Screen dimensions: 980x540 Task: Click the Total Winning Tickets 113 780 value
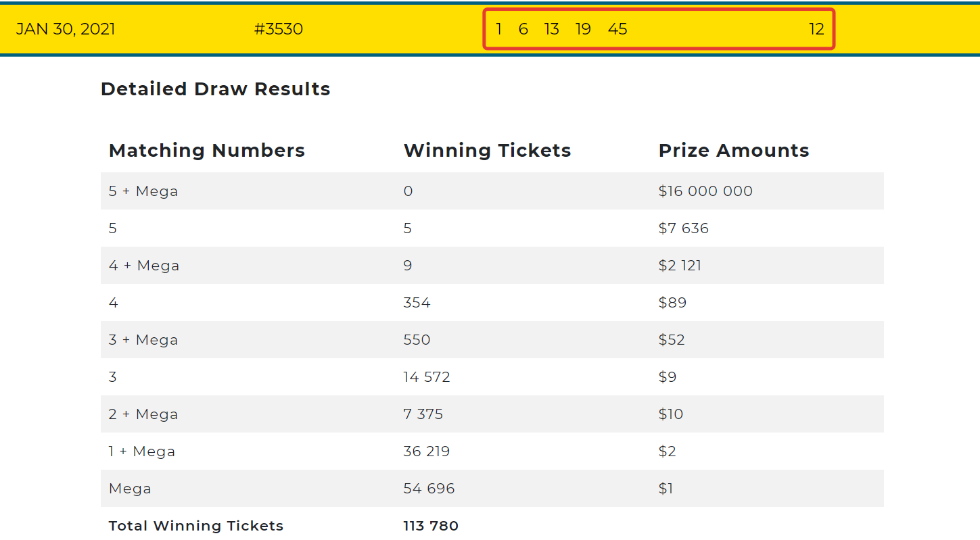point(431,526)
